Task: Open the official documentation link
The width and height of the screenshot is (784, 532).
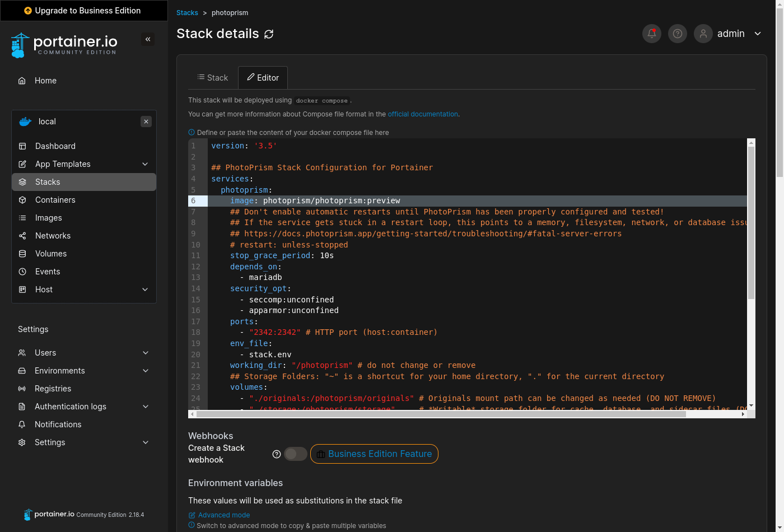Action: coord(423,114)
